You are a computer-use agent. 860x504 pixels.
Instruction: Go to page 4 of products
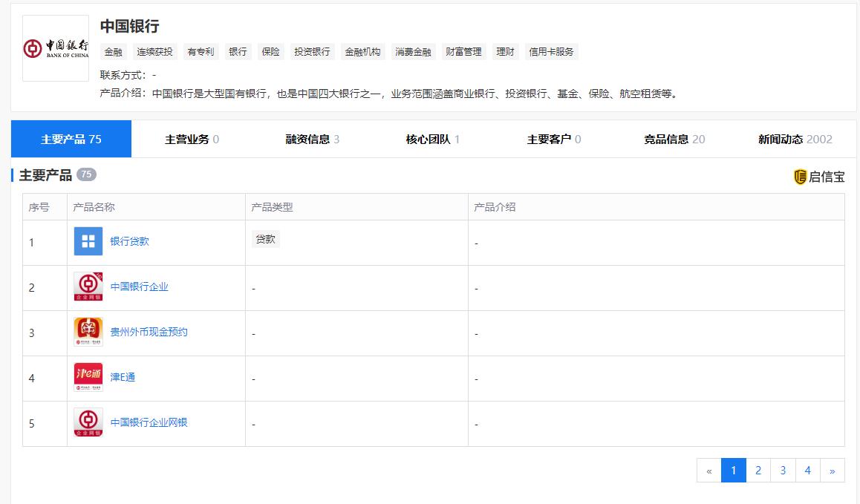(807, 471)
